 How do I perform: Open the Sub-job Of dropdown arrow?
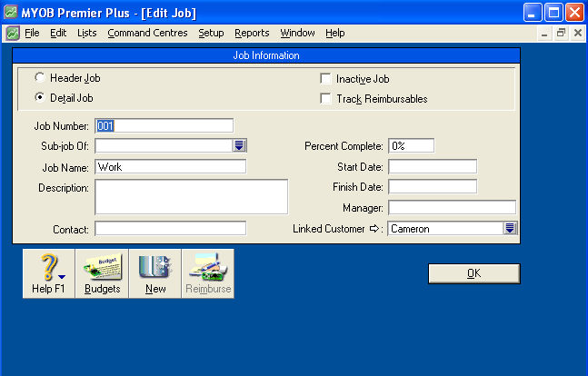coord(239,145)
